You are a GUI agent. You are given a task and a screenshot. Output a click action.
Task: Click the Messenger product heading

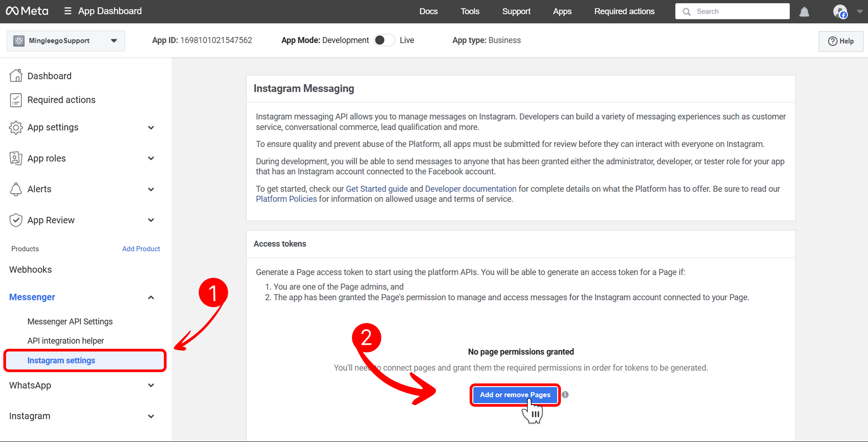pos(32,297)
